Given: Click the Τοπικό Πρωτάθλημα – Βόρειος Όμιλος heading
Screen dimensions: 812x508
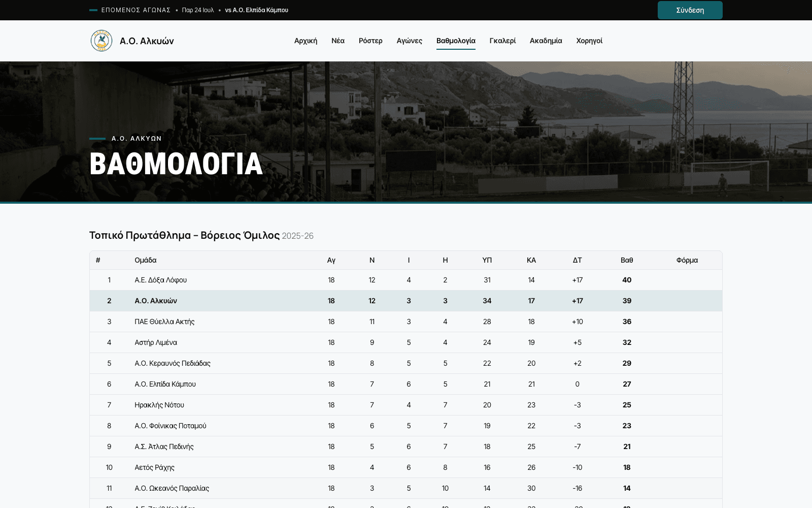Looking at the screenshot, I should (184, 235).
